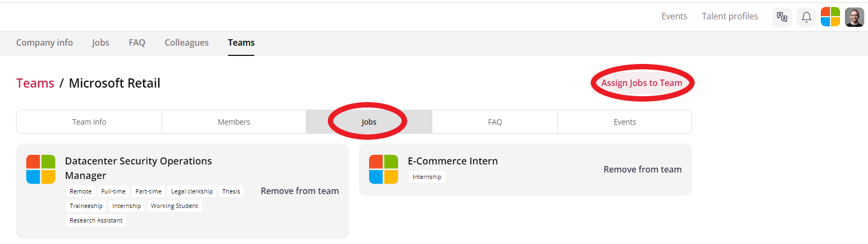Viewport: 868px width, 244px height.
Task: Open Talent profiles in header
Action: click(730, 16)
